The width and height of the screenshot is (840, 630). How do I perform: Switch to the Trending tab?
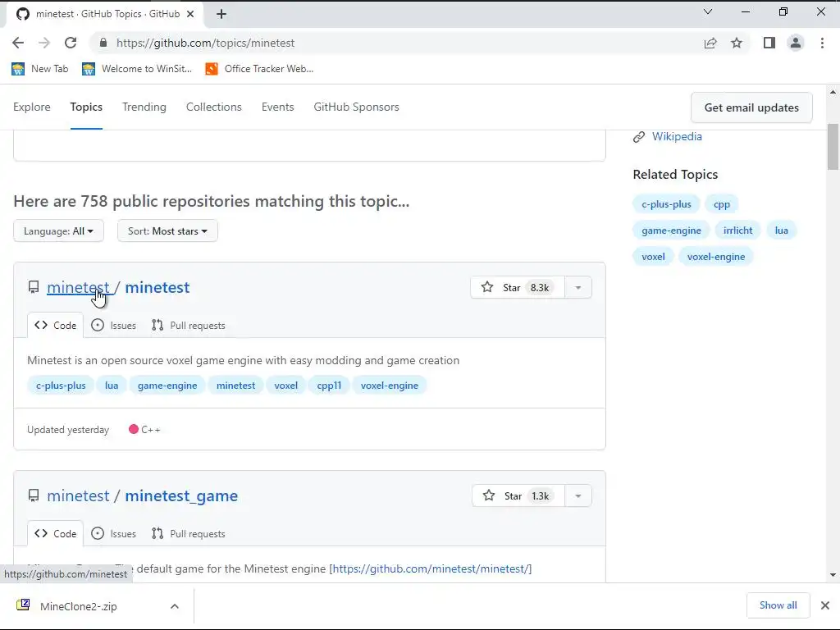pyautogui.click(x=144, y=107)
